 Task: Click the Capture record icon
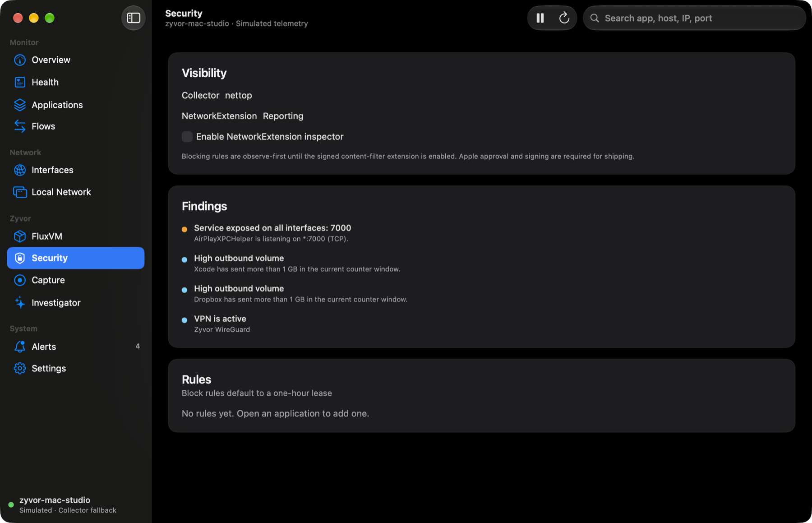pyautogui.click(x=20, y=280)
